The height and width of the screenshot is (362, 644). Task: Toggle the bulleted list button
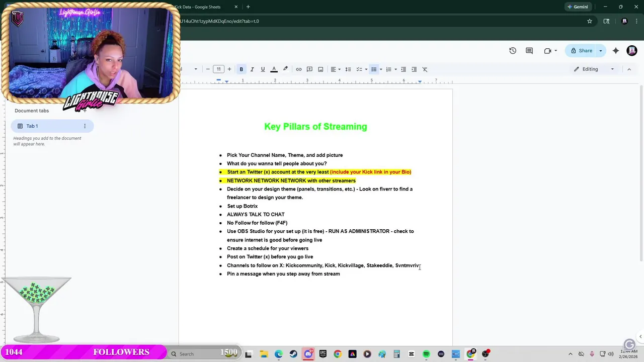(x=374, y=69)
